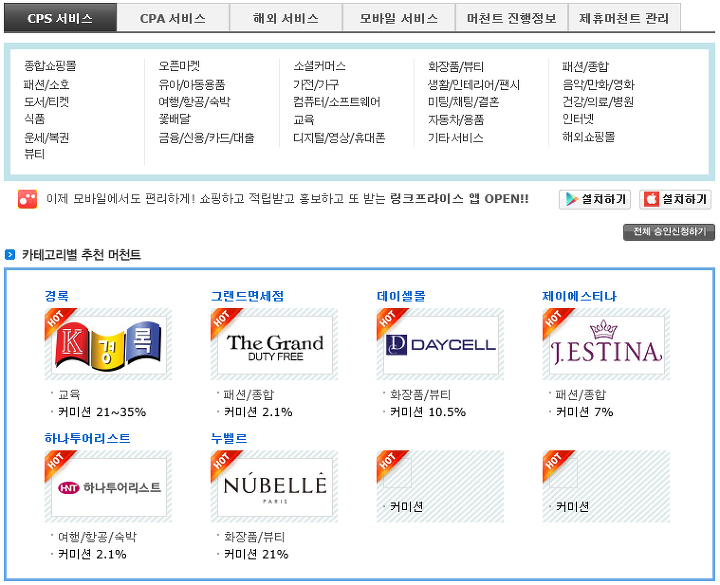Click the 전체 승인신청하기 button
This screenshot has height=585, width=720.
coord(669,232)
